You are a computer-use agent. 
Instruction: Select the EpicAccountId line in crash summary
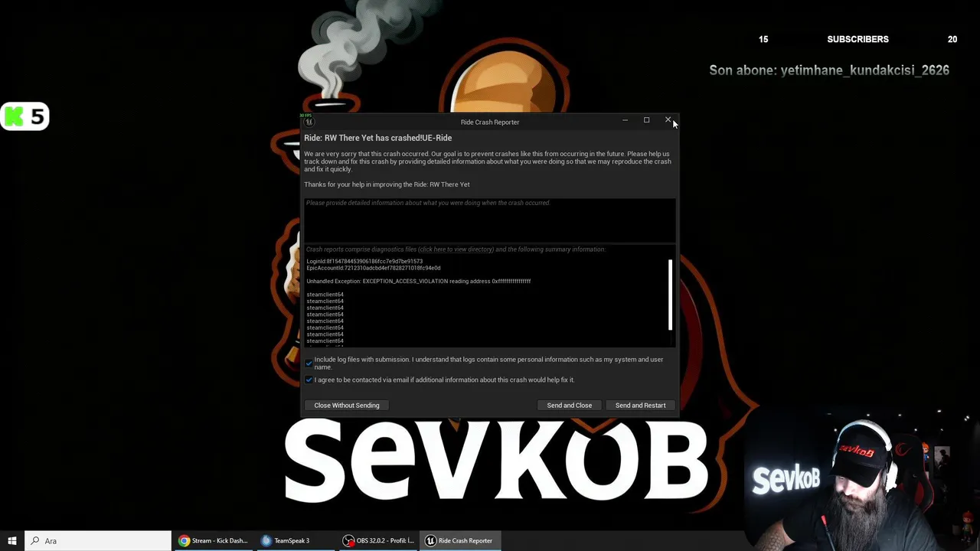coord(374,268)
